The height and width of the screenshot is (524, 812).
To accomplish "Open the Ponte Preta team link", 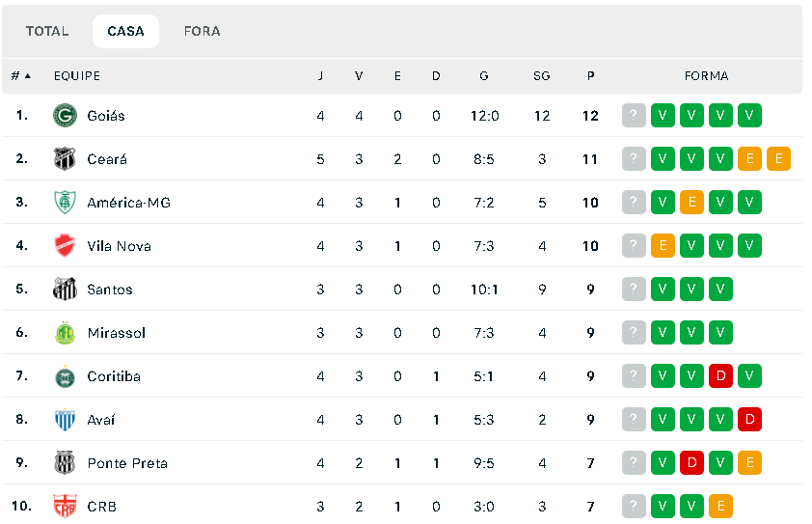I will pos(127,463).
